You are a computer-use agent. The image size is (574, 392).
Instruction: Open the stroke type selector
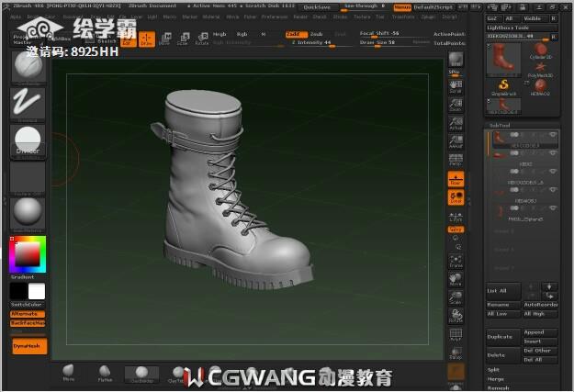pyautogui.click(x=28, y=105)
